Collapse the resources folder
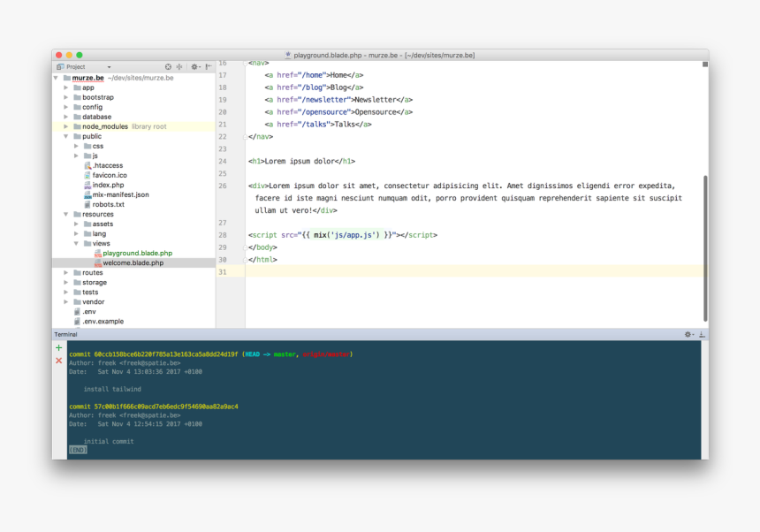 [66, 214]
